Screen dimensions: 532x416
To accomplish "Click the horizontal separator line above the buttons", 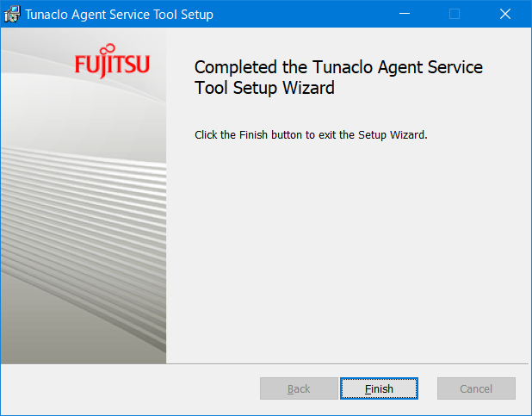I will pyautogui.click(x=264, y=363).
